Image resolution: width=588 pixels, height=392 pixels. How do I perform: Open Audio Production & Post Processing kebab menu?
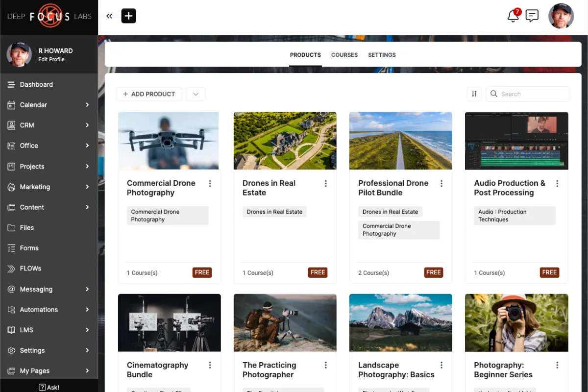pyautogui.click(x=557, y=183)
